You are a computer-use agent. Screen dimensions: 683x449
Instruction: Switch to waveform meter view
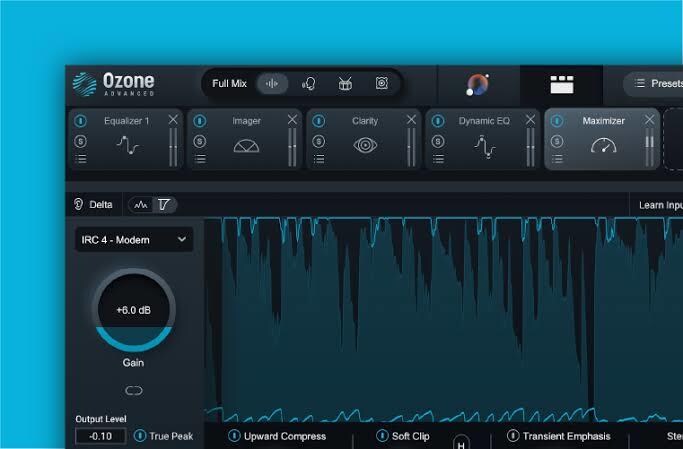point(141,205)
